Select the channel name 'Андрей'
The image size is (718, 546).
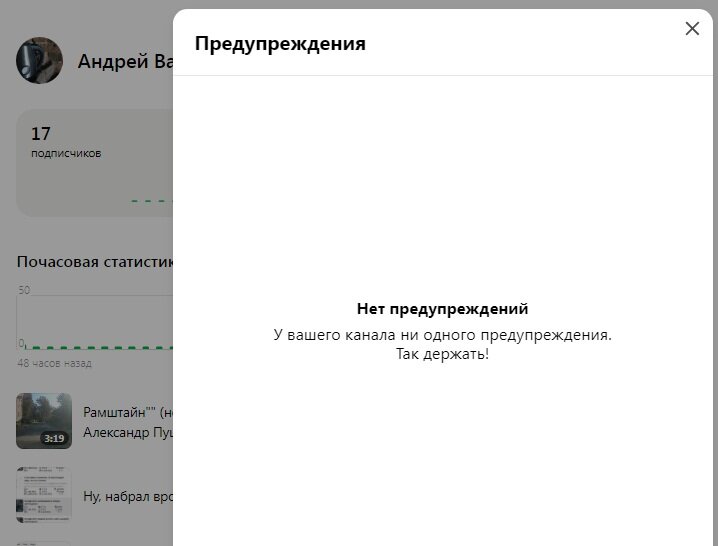pyautogui.click(x=125, y=61)
